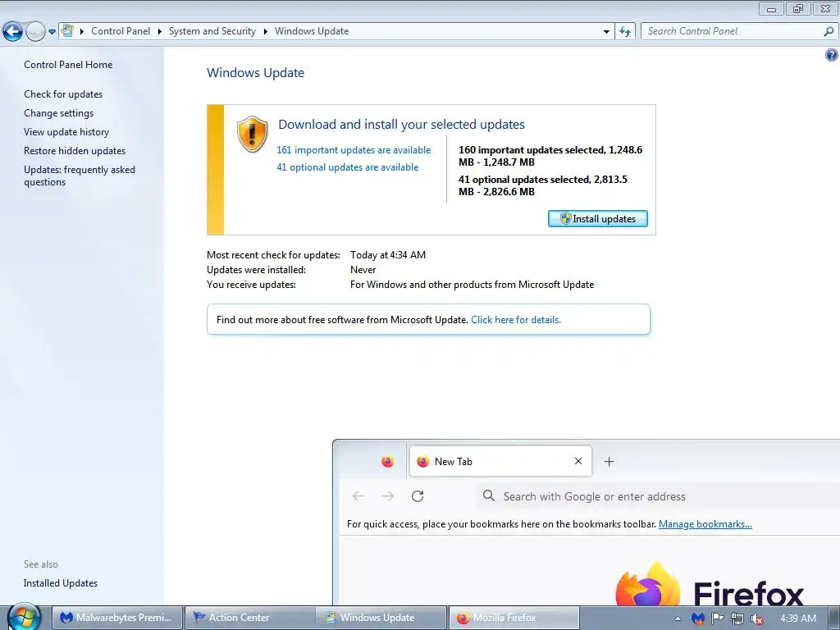Click the Back navigation arrow in Control Panel
The image size is (840, 630).
click(12, 32)
